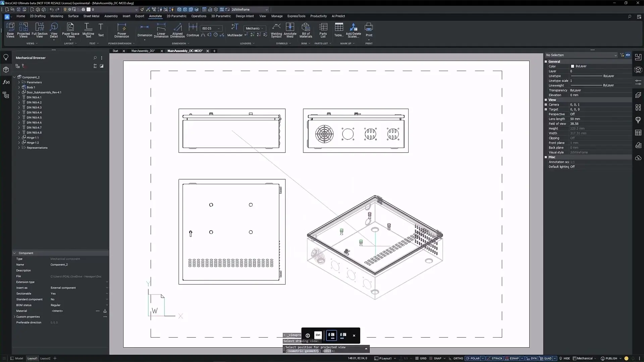Toggle ORTHO mode in status bar
Screen dimensions: 644x362
tap(458, 358)
